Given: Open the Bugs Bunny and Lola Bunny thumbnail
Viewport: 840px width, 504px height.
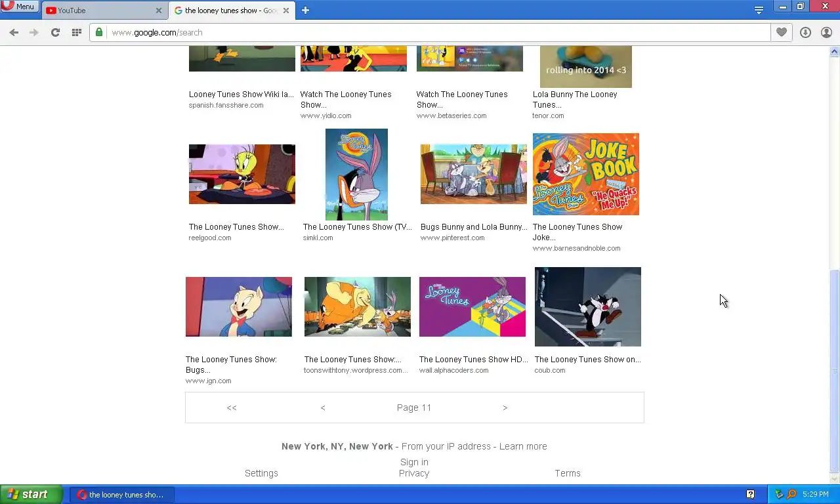Looking at the screenshot, I should 473,174.
